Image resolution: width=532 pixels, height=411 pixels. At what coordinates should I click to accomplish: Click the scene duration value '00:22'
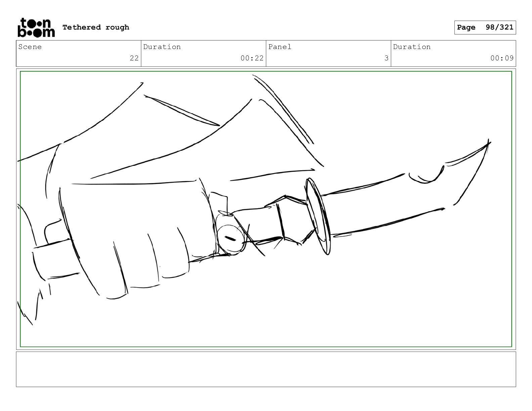[x=252, y=58]
